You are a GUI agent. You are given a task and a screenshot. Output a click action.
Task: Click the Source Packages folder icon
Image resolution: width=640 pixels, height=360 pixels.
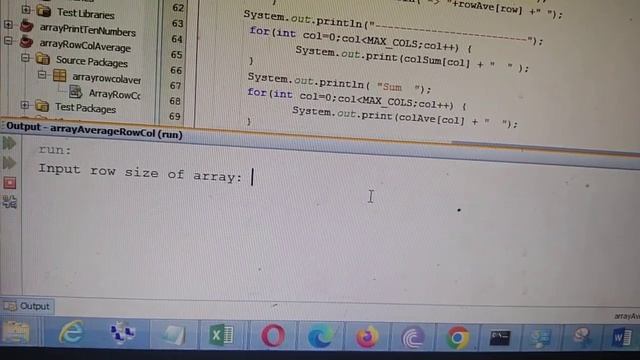42,59
